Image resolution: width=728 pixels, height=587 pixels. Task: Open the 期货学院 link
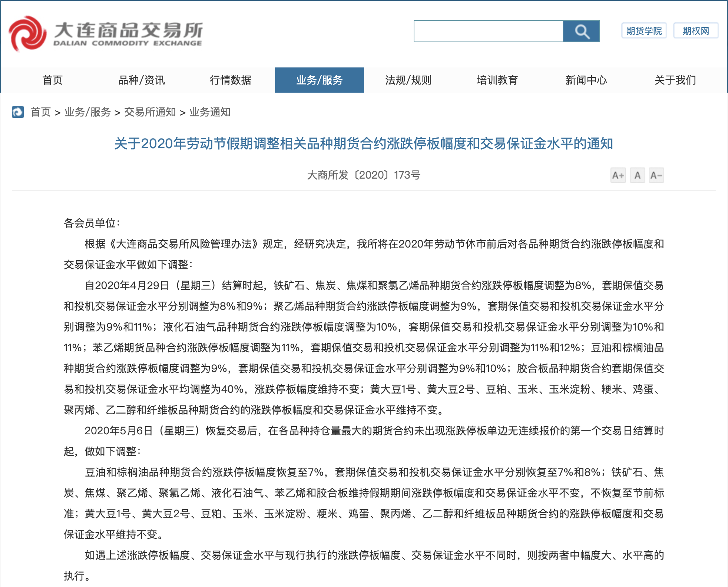coord(644,31)
